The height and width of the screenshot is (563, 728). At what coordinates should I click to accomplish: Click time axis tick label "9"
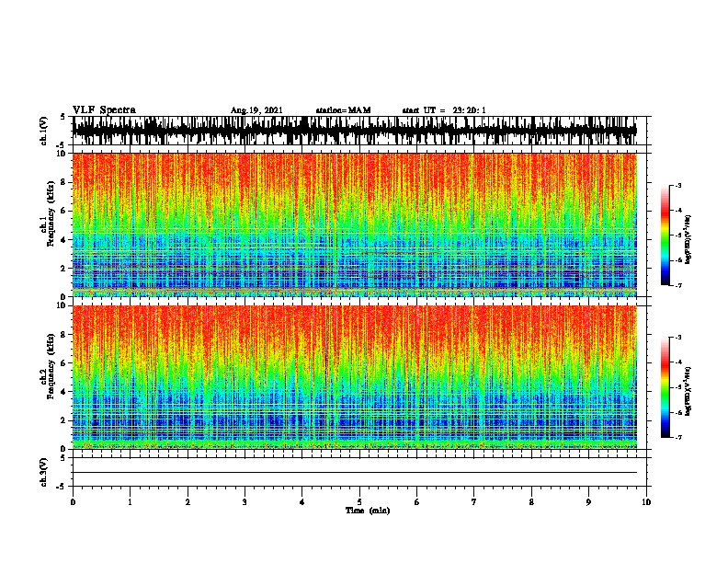(x=588, y=502)
